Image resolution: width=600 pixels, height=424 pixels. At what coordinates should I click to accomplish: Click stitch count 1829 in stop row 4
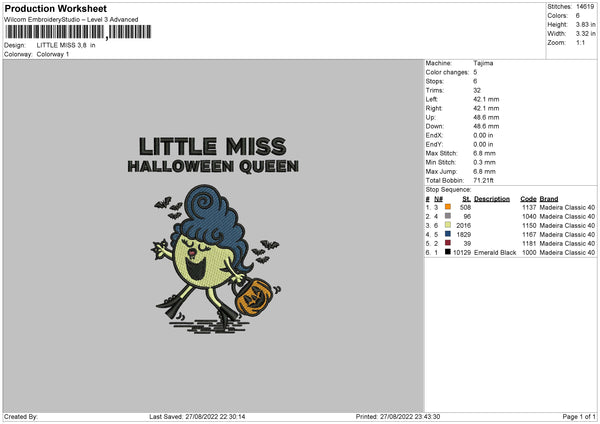coord(463,235)
